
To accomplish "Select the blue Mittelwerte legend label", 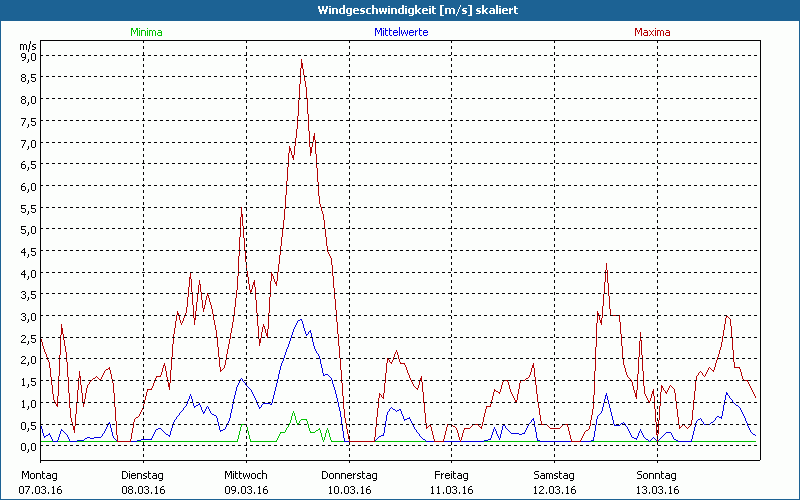I will pyautogui.click(x=401, y=32).
